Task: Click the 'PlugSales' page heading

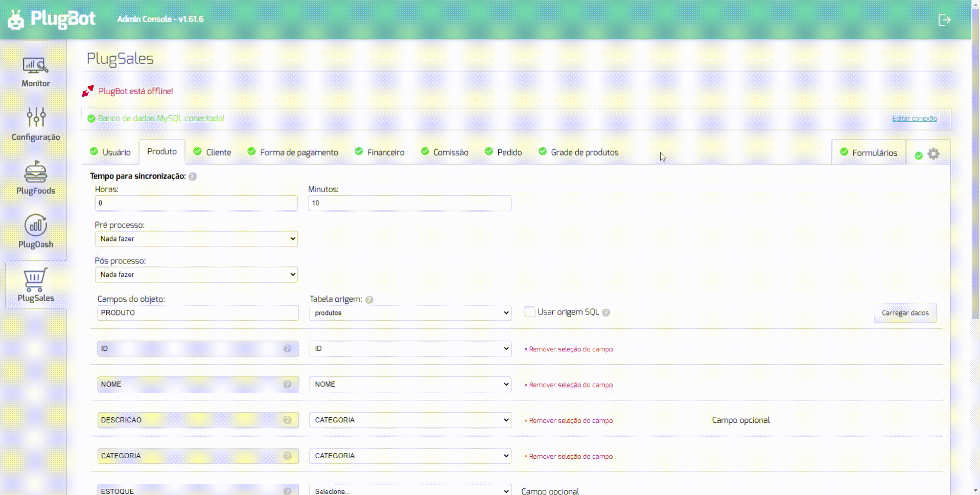Action: coord(120,59)
